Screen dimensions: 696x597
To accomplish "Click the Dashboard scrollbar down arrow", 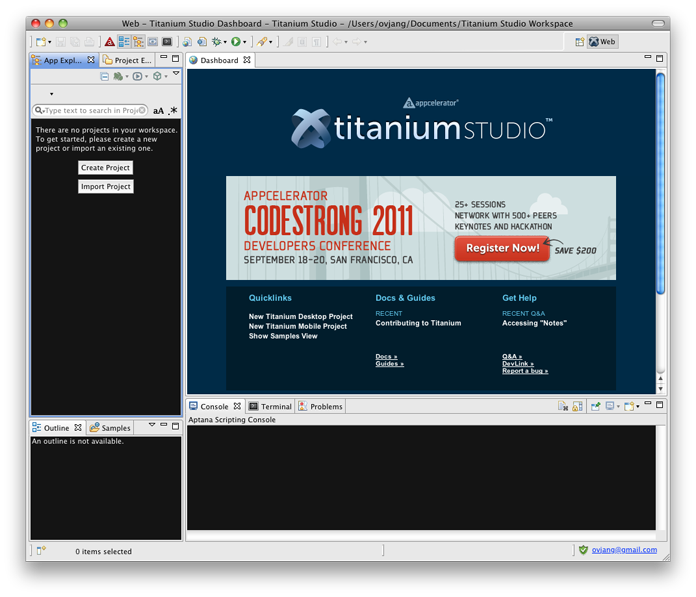I will (660, 389).
